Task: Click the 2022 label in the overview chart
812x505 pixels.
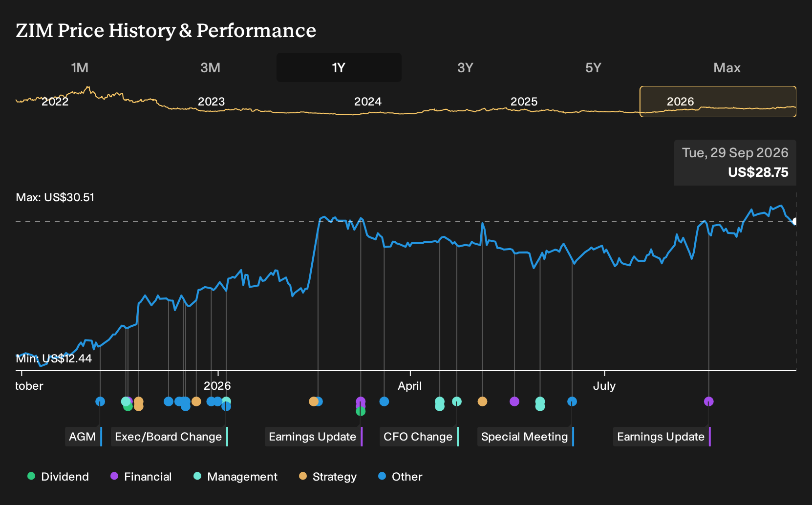Action: (55, 102)
